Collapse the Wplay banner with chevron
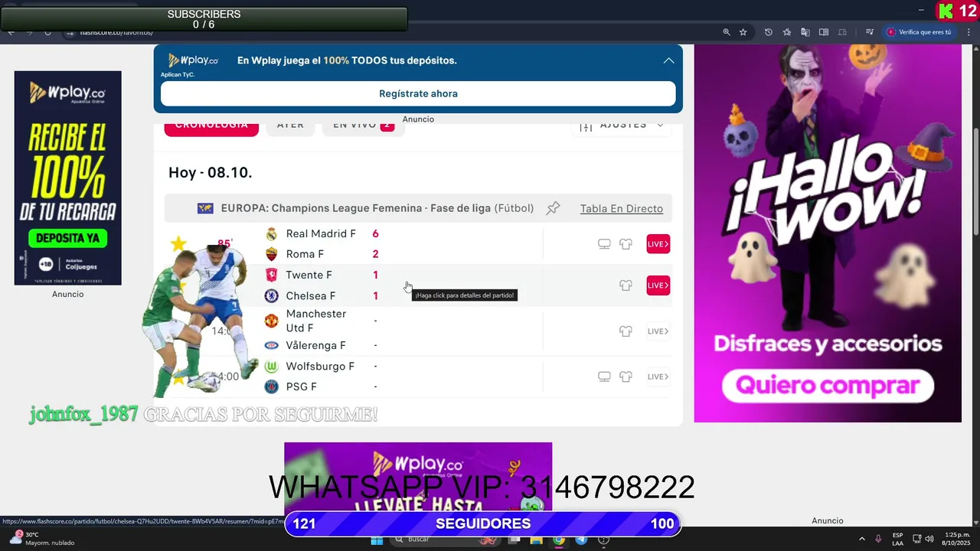 point(668,60)
